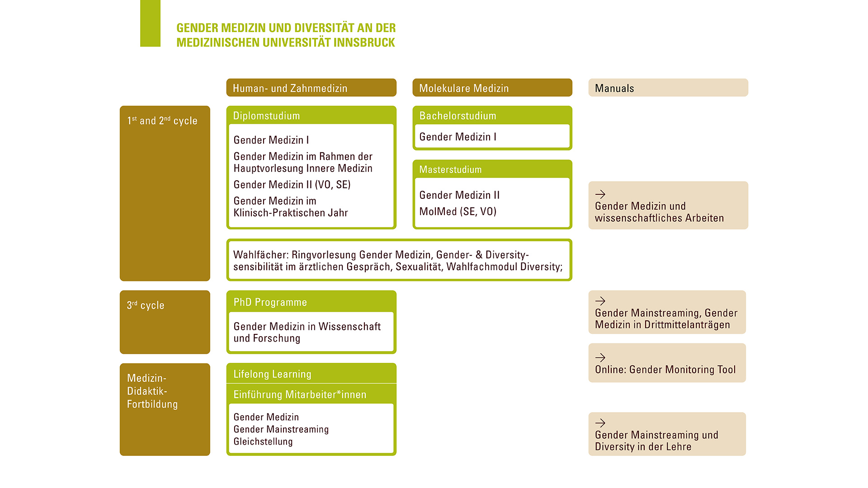Click 'Einführung Mitarbeiter*innen' heading

[x=300, y=394]
